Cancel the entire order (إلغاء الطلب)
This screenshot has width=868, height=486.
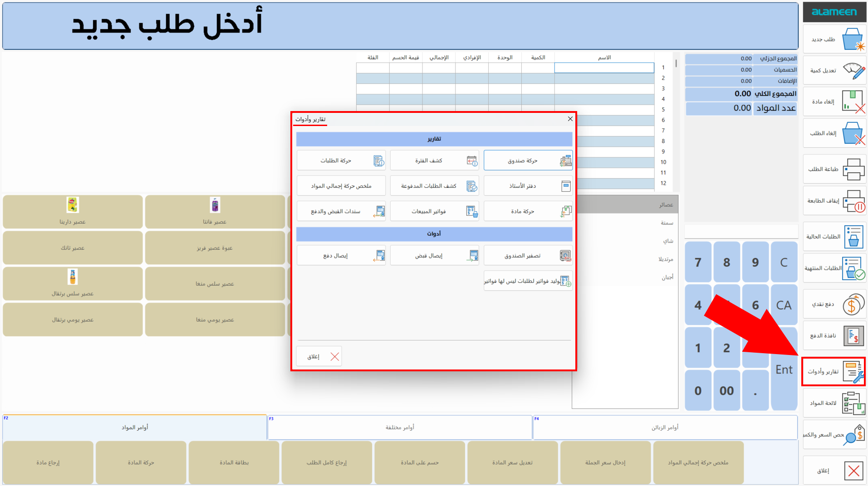[834, 133]
